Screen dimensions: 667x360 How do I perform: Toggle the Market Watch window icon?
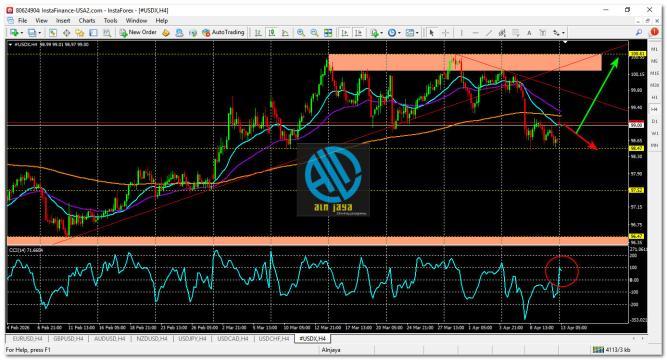tap(53, 33)
